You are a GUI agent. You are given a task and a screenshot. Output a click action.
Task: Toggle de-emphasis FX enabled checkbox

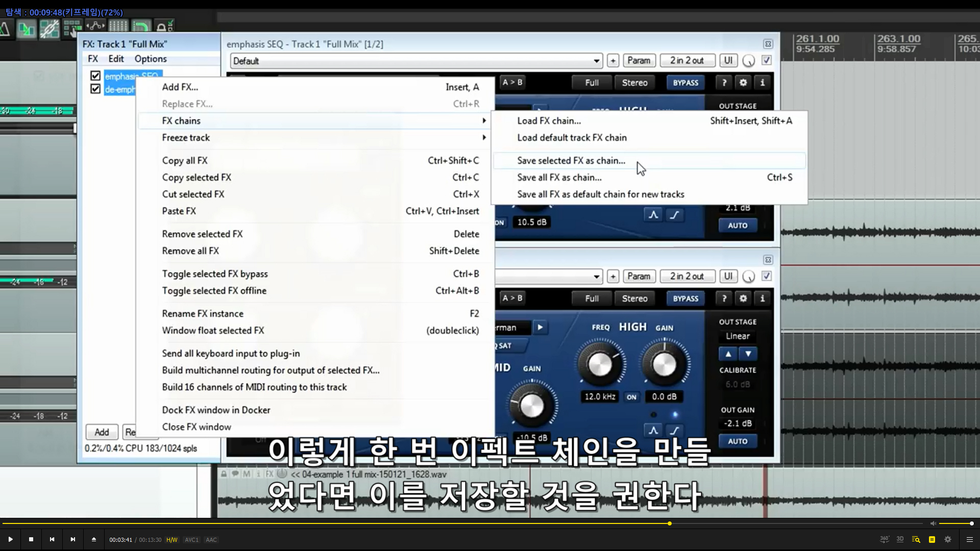coord(95,89)
